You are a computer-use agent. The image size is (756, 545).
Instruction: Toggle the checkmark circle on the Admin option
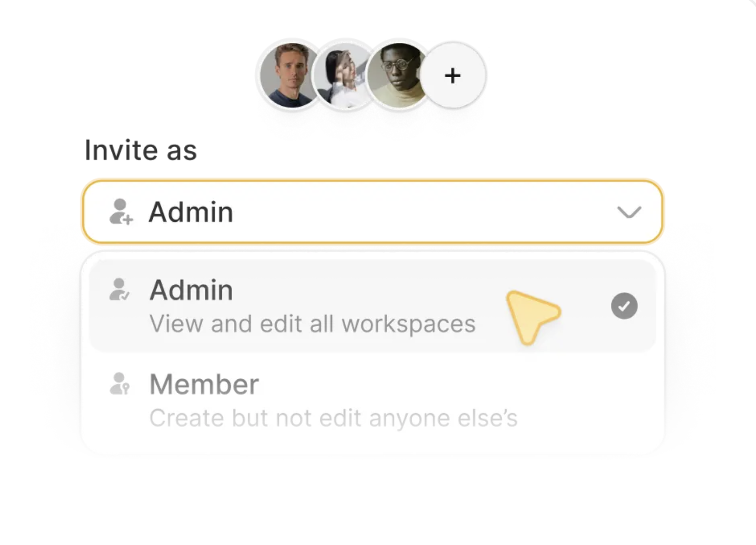click(624, 306)
